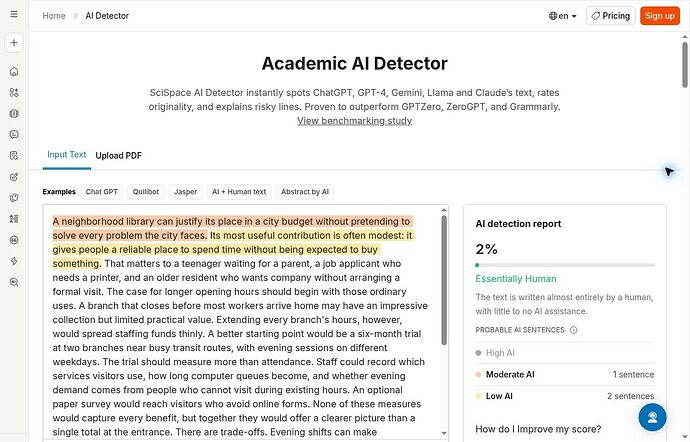Open the document search sidebar icon
690x442 pixels.
pyautogui.click(x=14, y=155)
